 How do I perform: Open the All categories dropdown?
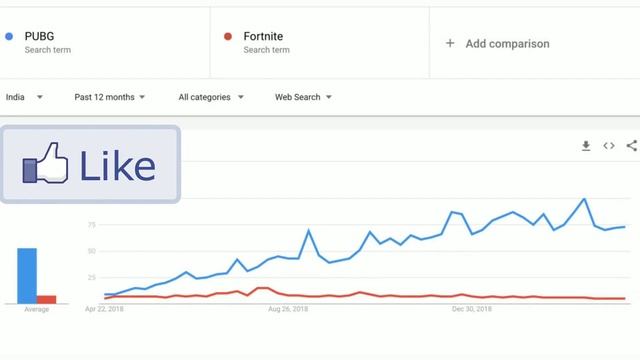[211, 97]
